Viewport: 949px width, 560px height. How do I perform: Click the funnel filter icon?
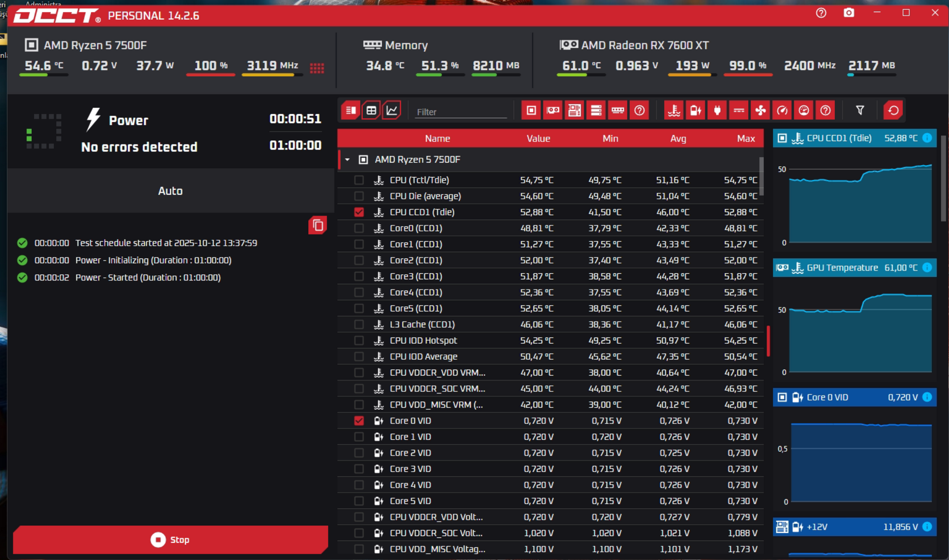pos(860,110)
